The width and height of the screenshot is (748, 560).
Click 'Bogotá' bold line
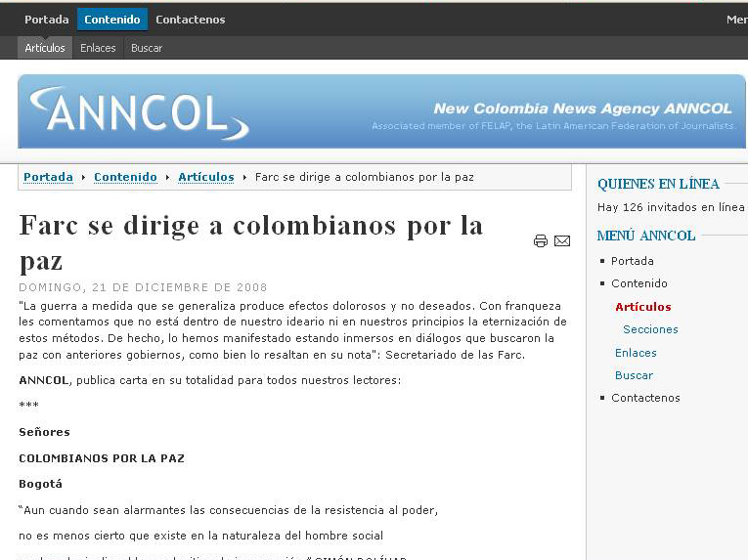[40, 484]
